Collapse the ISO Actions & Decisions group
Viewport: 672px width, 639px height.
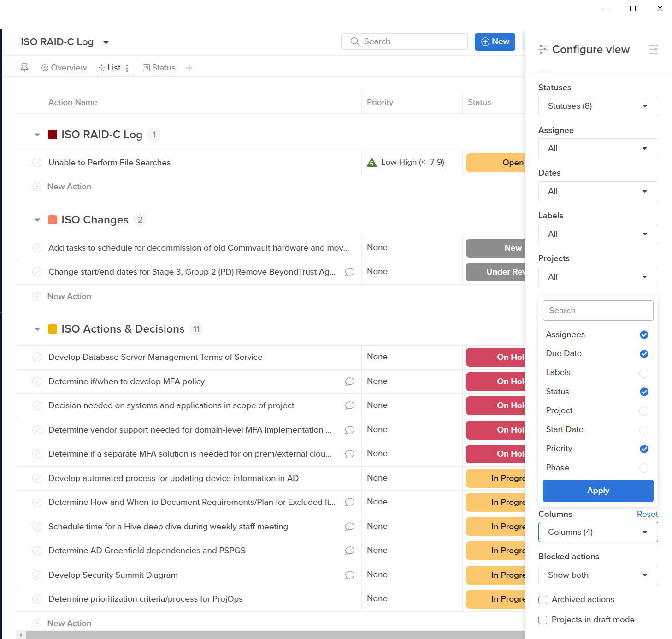pos(37,329)
